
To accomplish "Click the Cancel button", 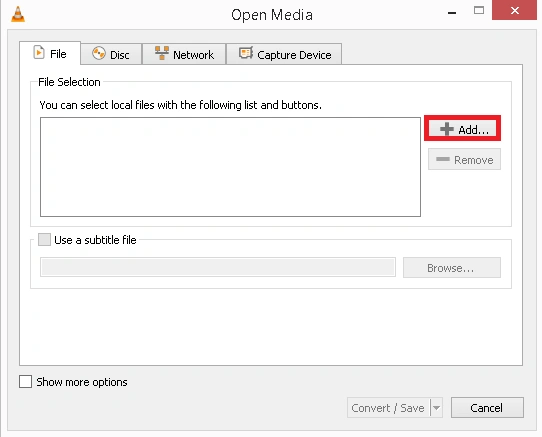I will tap(487, 408).
